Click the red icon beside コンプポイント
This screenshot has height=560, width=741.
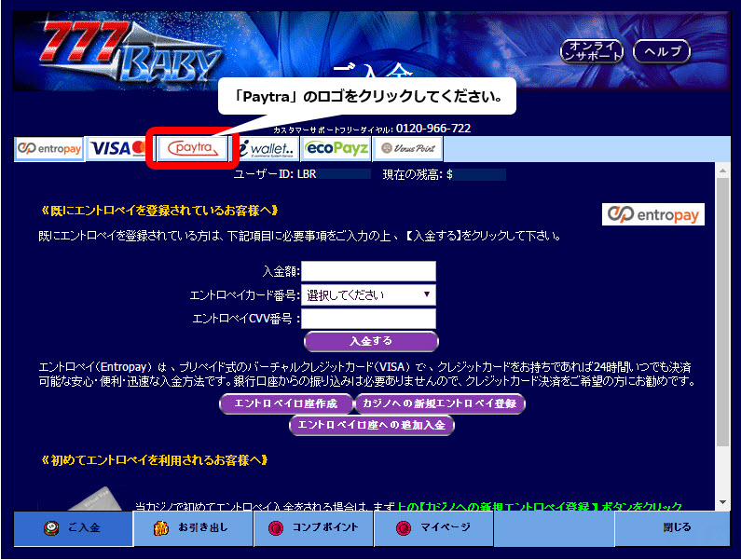click(276, 528)
